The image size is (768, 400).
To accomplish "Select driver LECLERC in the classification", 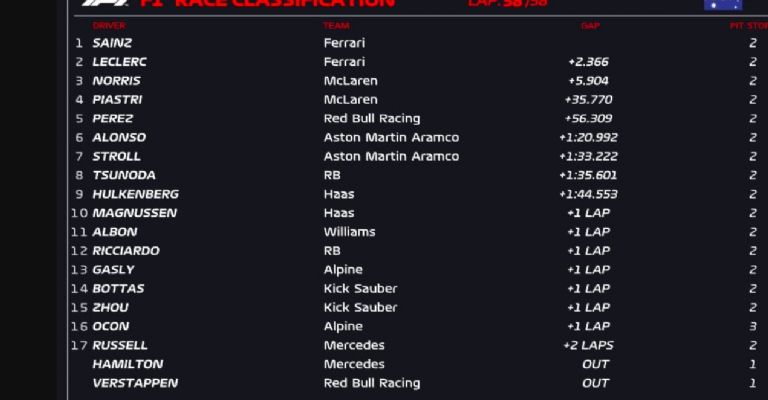I will (119, 62).
